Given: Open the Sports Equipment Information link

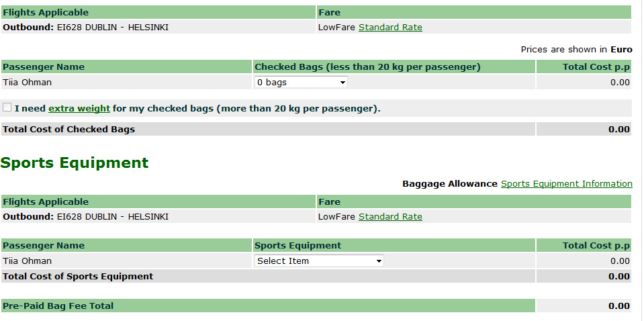Looking at the screenshot, I should pyautogui.click(x=566, y=184).
